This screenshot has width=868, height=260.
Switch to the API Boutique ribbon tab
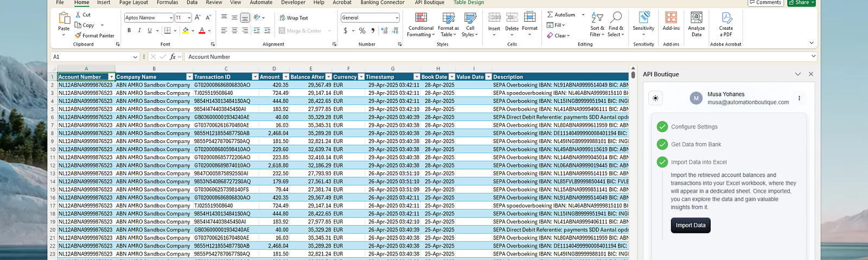[x=430, y=3]
